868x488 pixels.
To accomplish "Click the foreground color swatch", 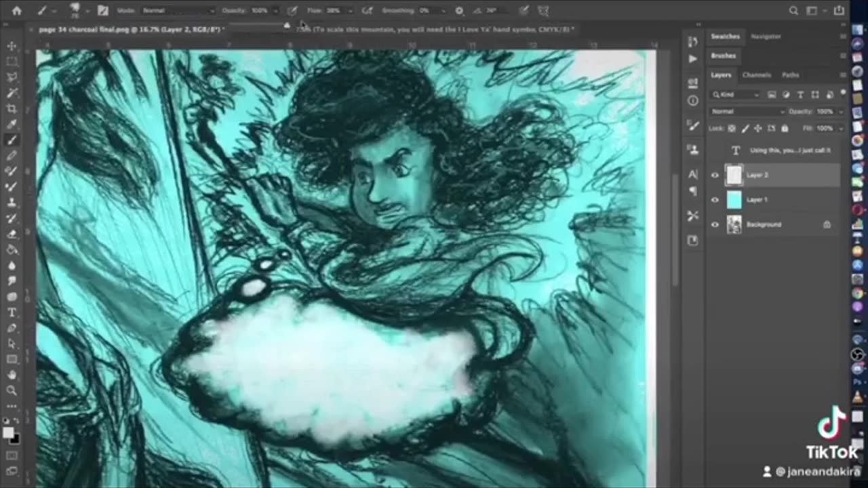I will 8,432.
